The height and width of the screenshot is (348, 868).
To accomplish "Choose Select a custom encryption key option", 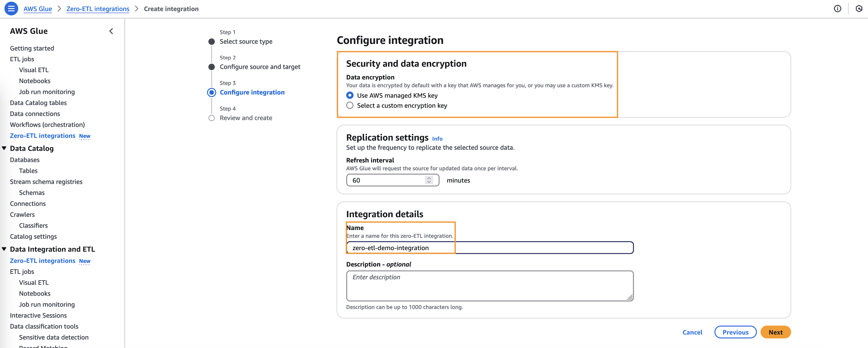I will click(350, 106).
